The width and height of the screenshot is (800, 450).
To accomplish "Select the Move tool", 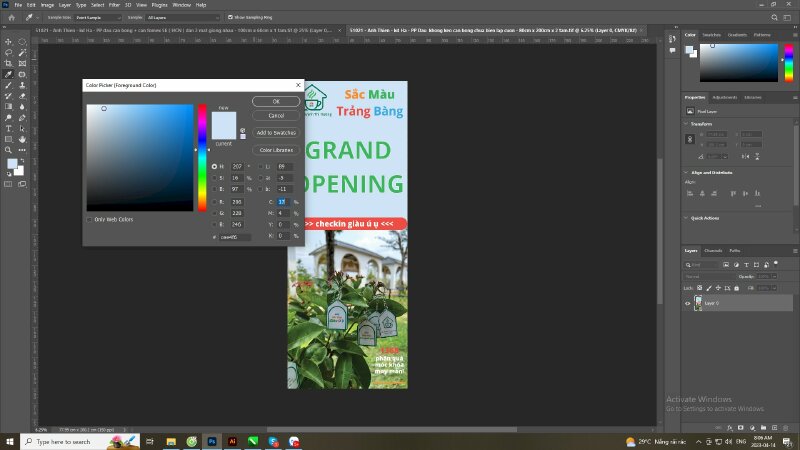I will 9,41.
